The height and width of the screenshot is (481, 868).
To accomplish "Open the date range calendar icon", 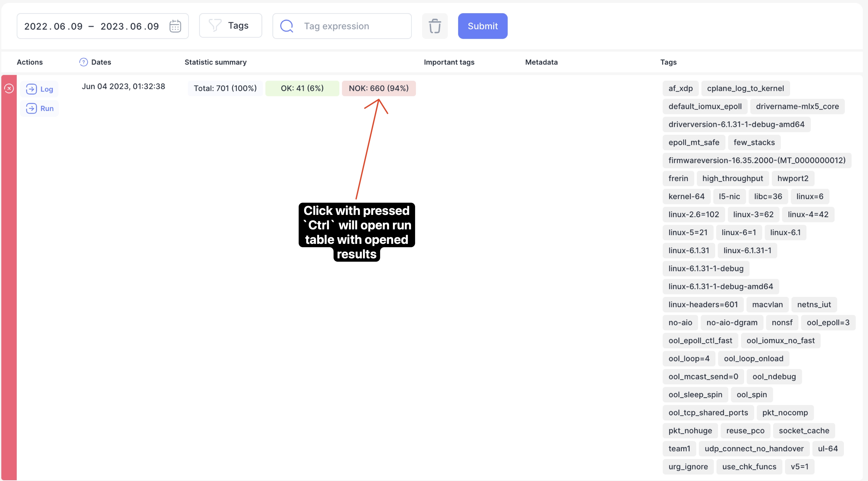I will click(x=175, y=26).
